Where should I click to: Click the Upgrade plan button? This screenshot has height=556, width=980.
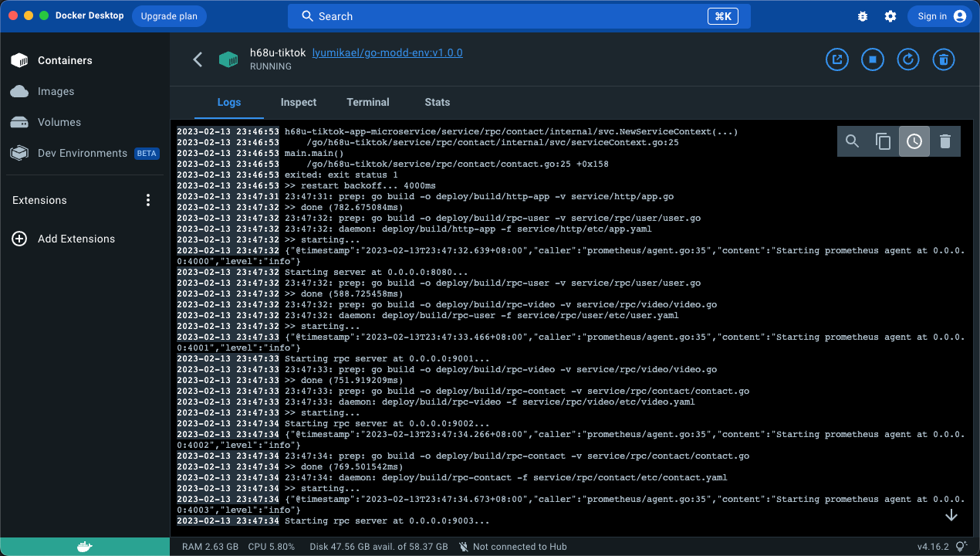[168, 16]
